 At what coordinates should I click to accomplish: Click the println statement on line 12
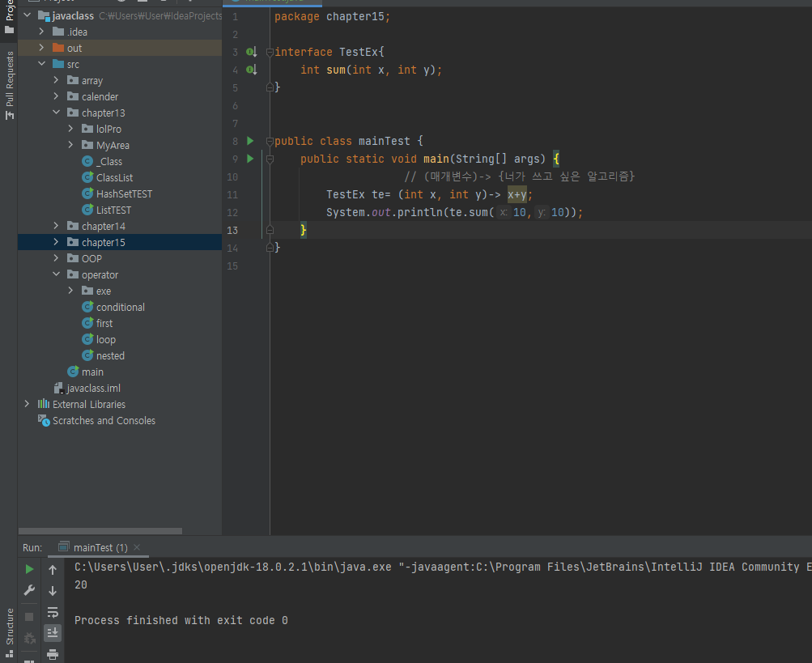[454, 212]
